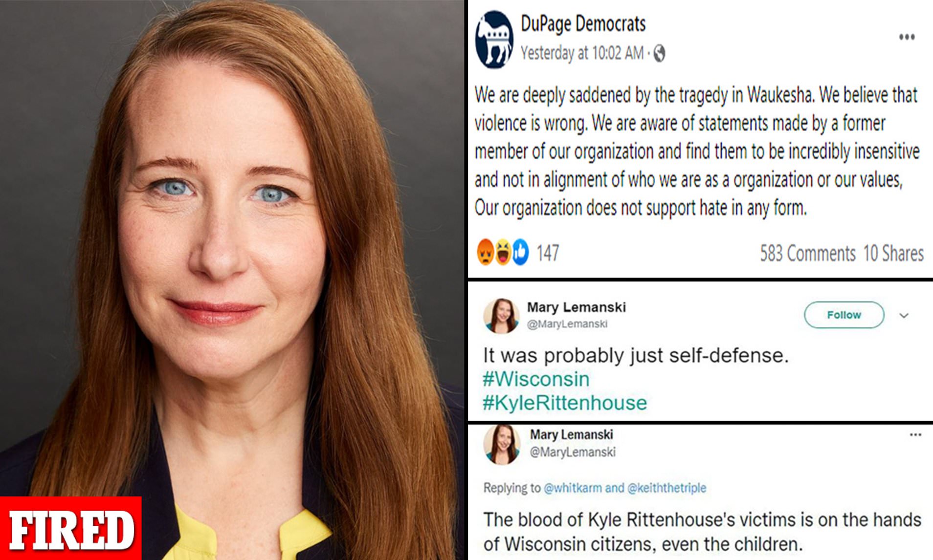Open the DuPage Democrats page name
The image size is (933, 560).
[583, 24]
